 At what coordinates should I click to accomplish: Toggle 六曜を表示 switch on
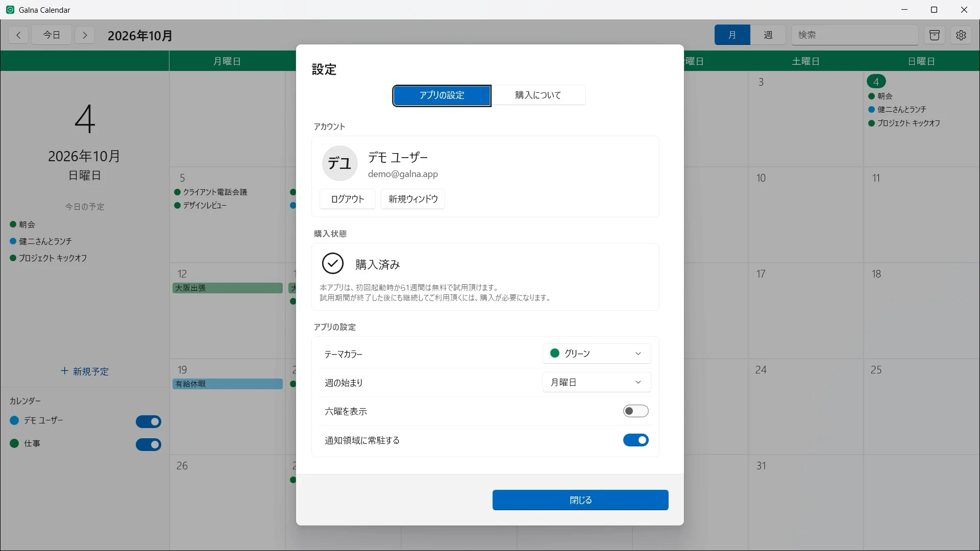coord(635,411)
